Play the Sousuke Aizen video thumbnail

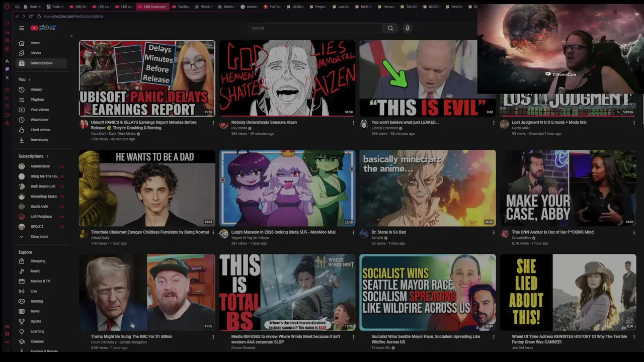[x=287, y=78]
